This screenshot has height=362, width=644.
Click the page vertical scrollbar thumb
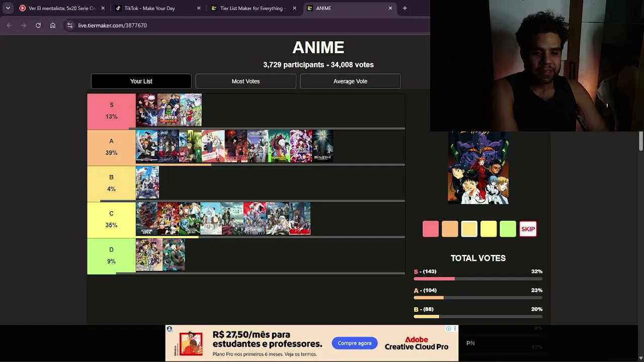[641, 141]
